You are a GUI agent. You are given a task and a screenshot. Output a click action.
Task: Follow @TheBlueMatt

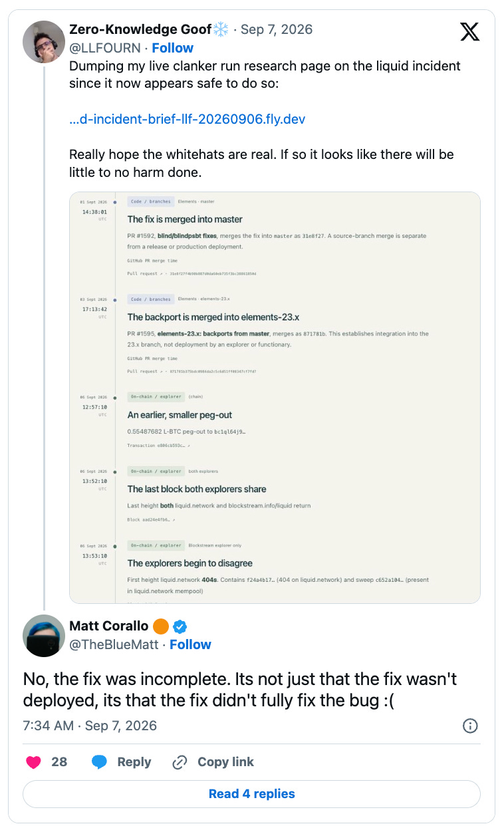coord(190,644)
